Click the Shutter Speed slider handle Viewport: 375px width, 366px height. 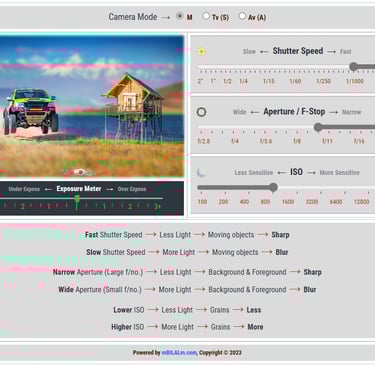point(354,67)
